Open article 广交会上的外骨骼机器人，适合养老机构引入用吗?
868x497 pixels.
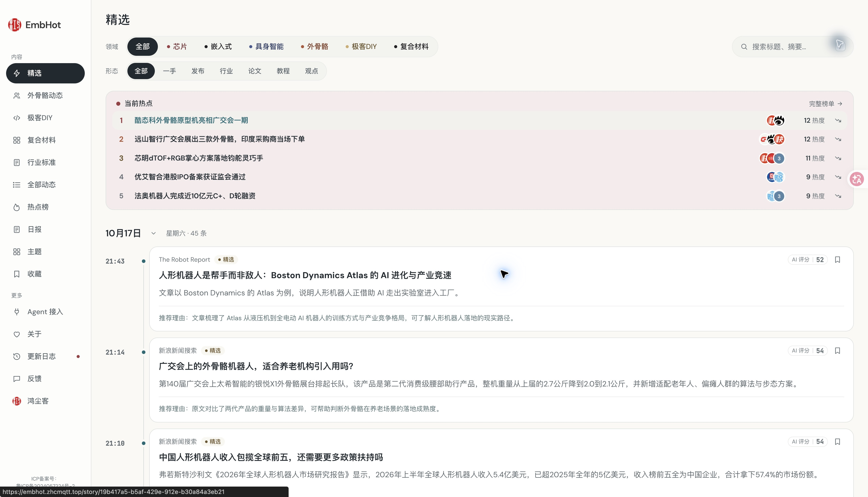tap(256, 366)
